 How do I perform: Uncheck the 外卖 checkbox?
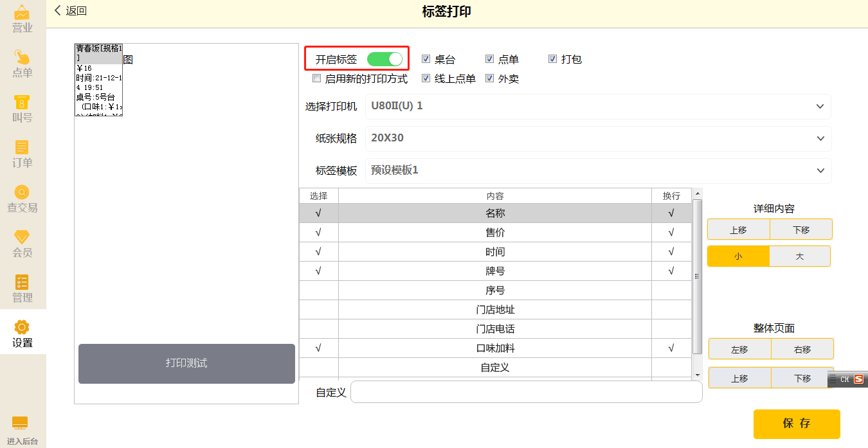tap(490, 78)
